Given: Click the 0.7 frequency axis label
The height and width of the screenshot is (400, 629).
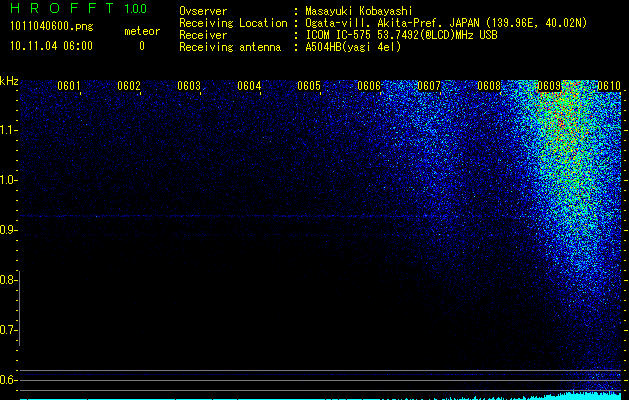Looking at the screenshot, I should [x=8, y=330].
